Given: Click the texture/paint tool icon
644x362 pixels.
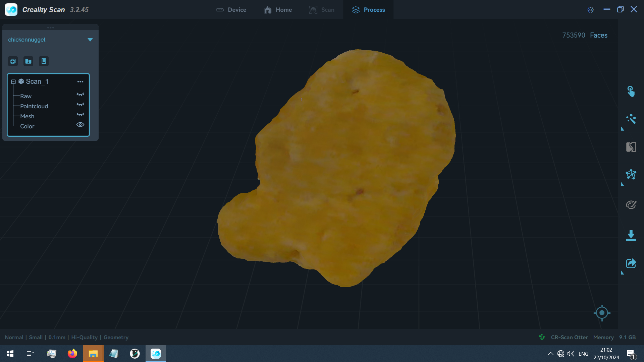Looking at the screenshot, I should click(631, 205).
